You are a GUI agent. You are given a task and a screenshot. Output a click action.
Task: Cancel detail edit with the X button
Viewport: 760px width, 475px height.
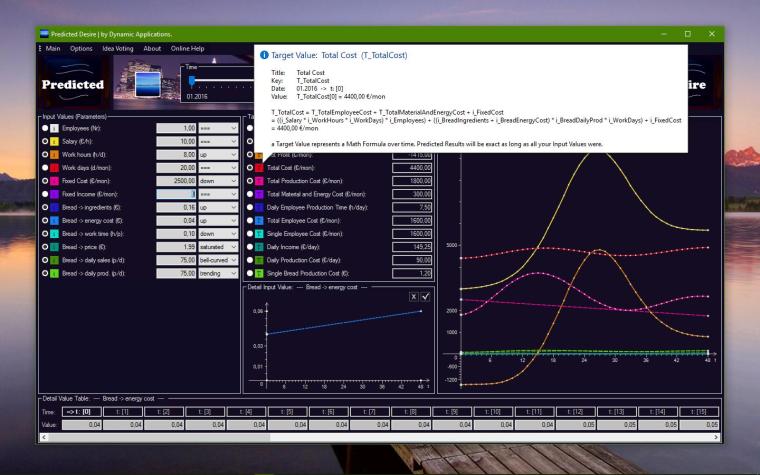pos(413,297)
